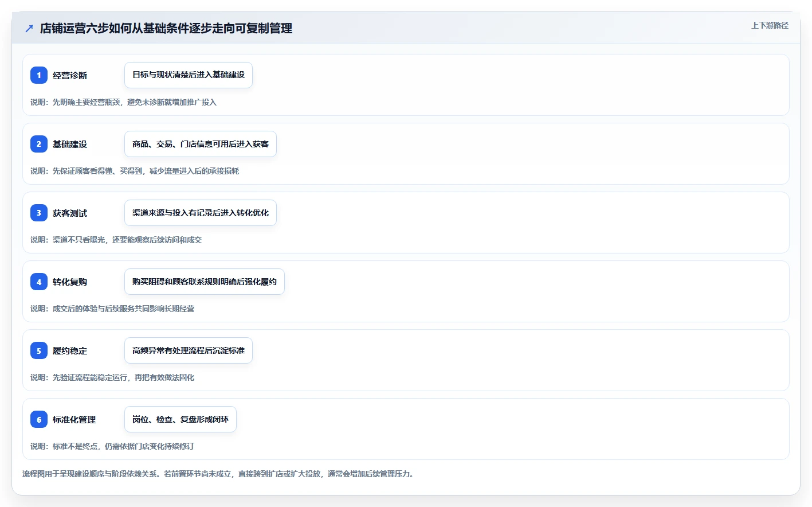
Task: Click the 经营诊断 step title
Action: pyautogui.click(x=70, y=75)
